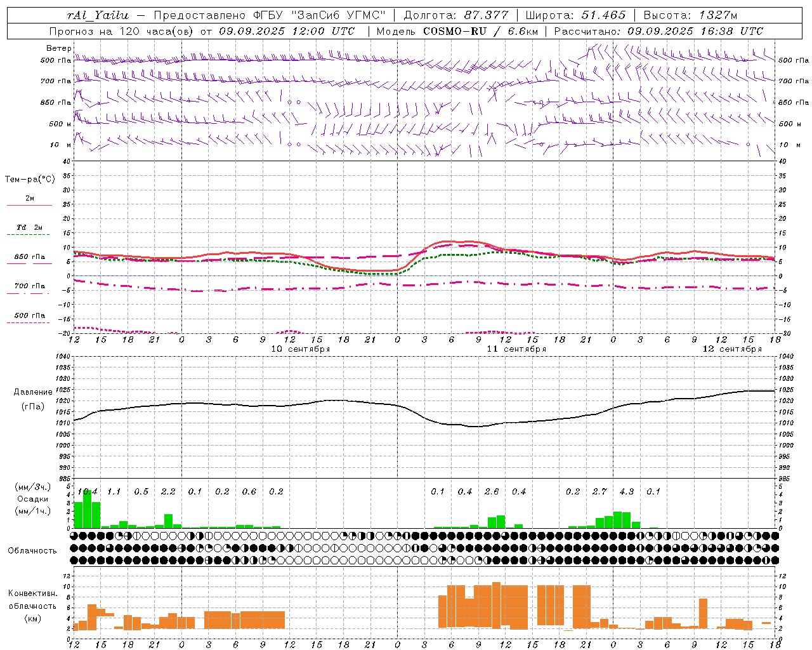Select the latitude value Широта: 51.465

(575, 15)
